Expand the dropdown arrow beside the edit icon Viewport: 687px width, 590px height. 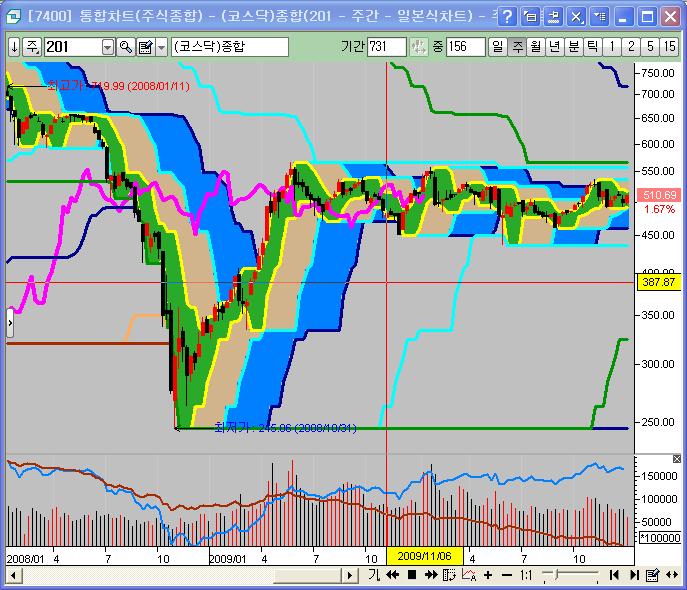(161, 47)
